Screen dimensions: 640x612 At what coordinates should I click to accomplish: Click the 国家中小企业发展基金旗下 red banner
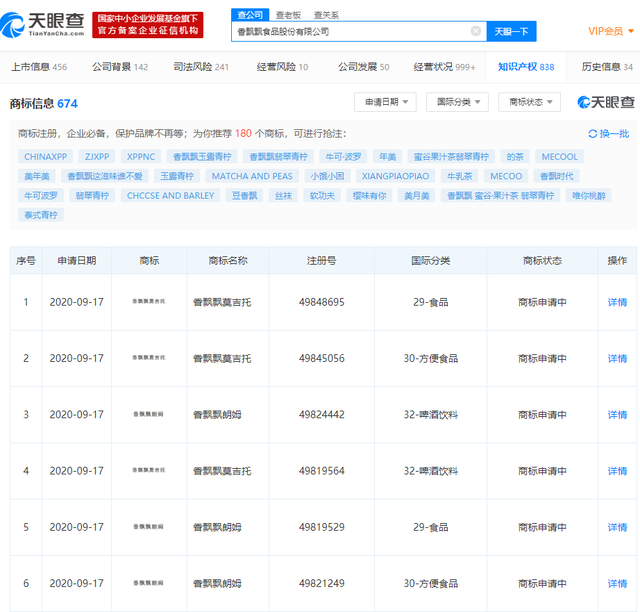coord(148,25)
